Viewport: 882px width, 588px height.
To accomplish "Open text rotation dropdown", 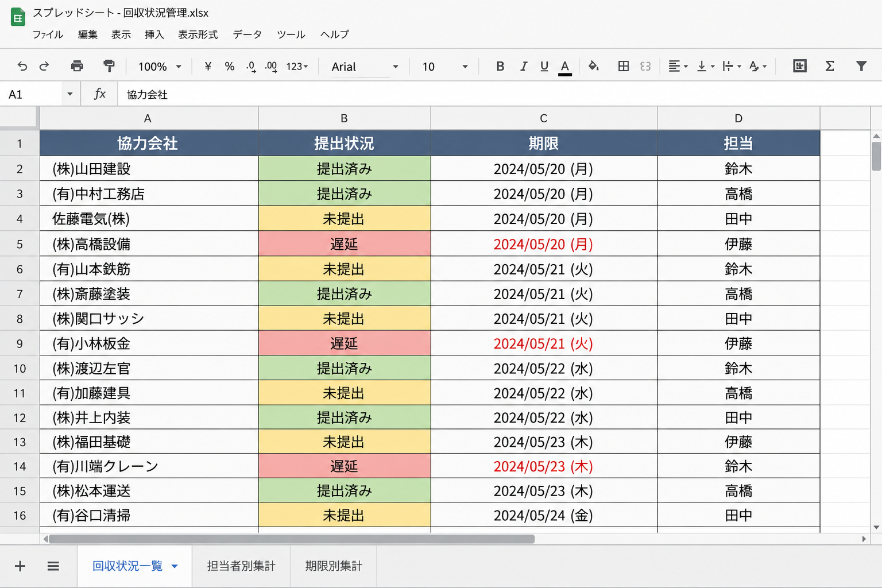I will tap(758, 67).
